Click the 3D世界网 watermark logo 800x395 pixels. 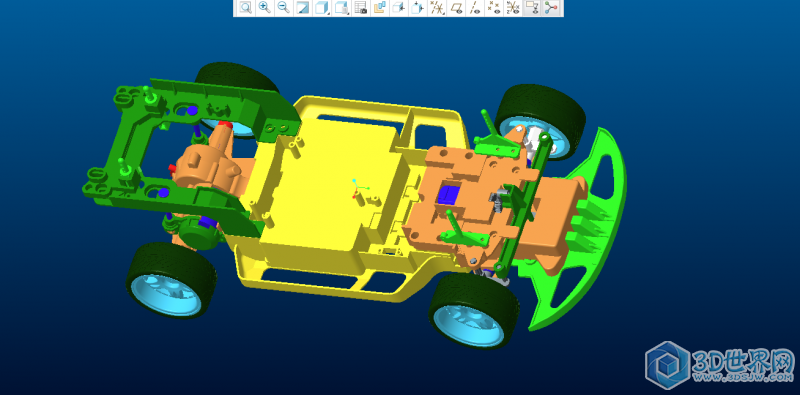pyautogui.click(x=720, y=365)
